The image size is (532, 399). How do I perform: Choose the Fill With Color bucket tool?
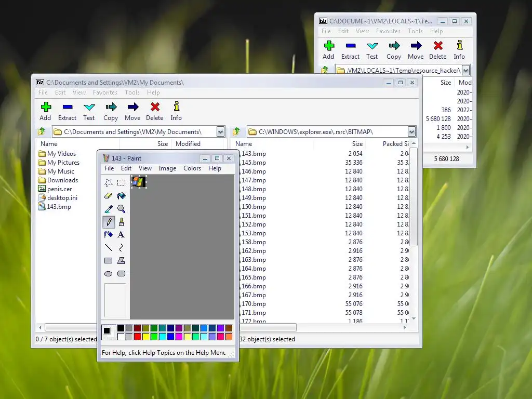point(121,196)
